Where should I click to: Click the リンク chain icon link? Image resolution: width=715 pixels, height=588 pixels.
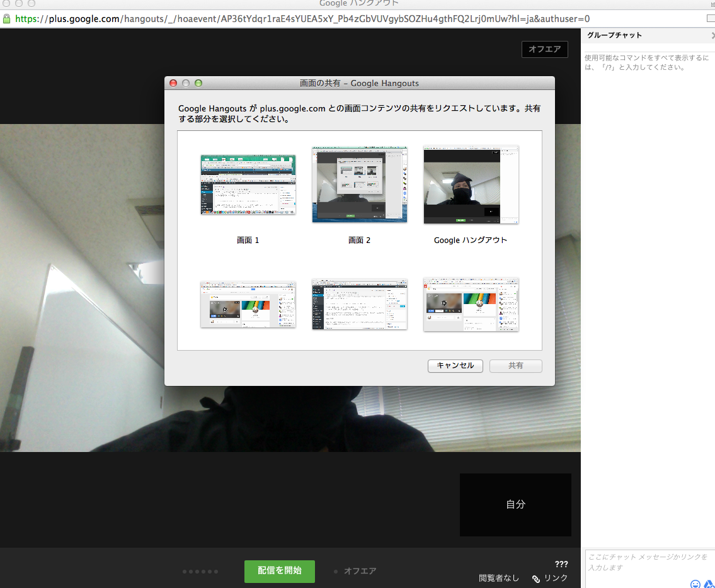point(550,579)
